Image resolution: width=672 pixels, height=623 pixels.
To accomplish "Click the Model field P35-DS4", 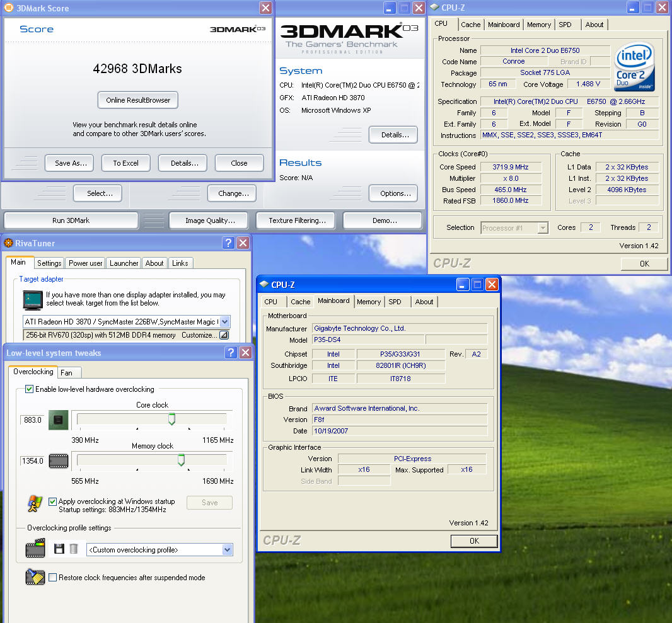I will click(369, 340).
